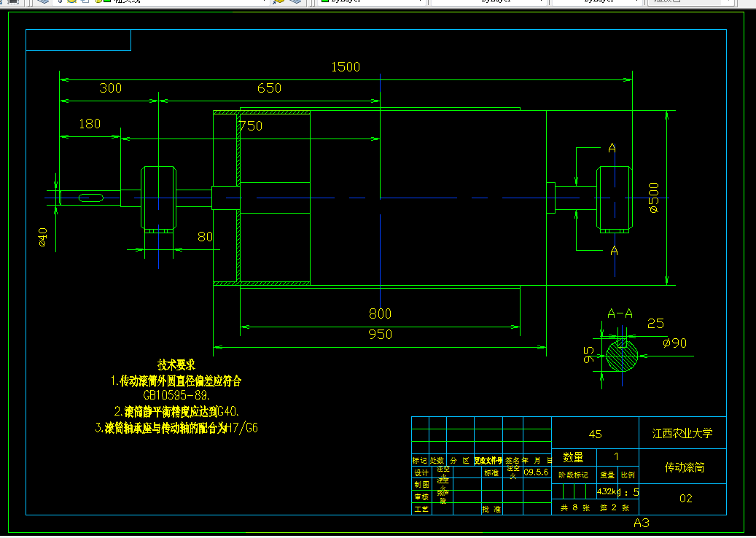Select the hatched A-A section circle
This screenshot has width=756, height=538.
[x=622, y=356]
